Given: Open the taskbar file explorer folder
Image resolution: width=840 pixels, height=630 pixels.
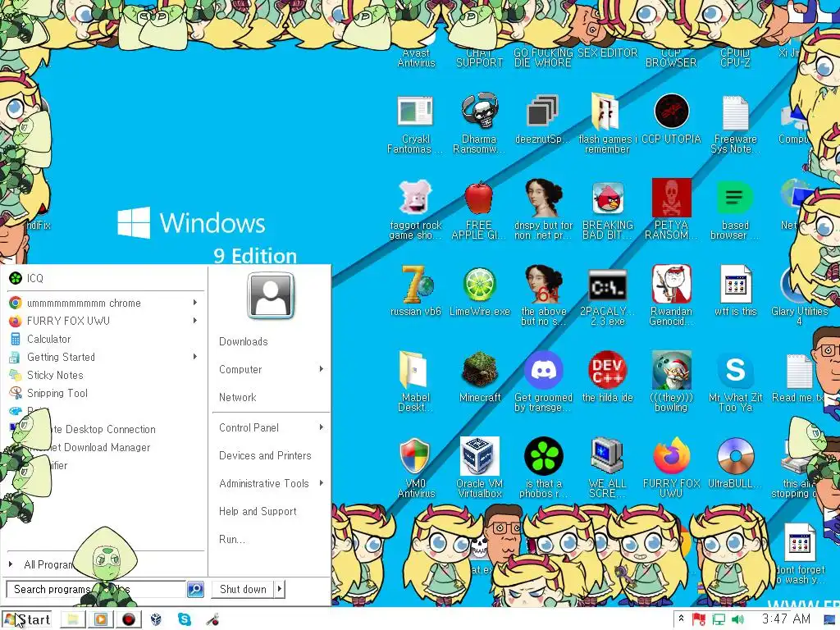Looking at the screenshot, I should click(x=72, y=619).
